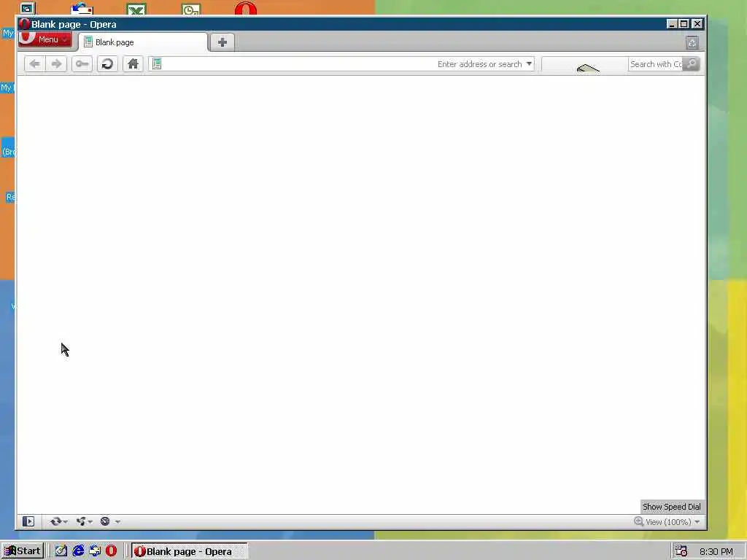
Task: Click the Show Desktop quick launch icon
Action: pyautogui.click(x=61, y=551)
